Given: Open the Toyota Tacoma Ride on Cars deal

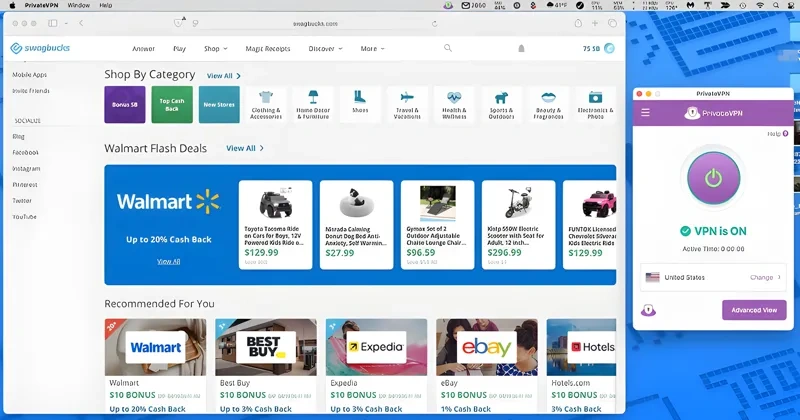Looking at the screenshot, I should click(276, 225).
